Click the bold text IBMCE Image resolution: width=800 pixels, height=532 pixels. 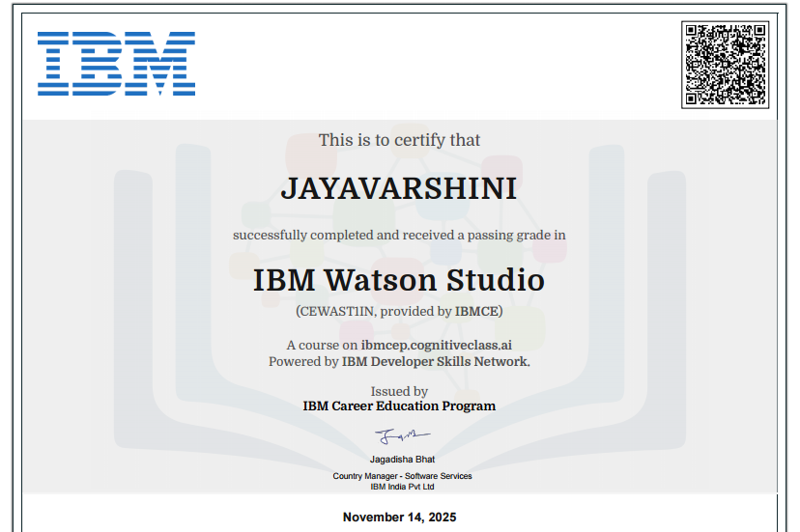tap(476, 311)
